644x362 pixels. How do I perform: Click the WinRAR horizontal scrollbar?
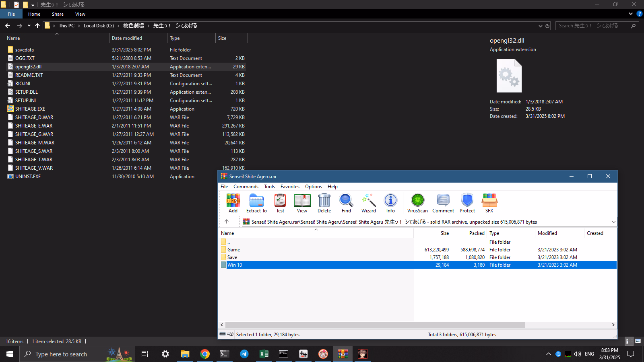click(x=374, y=325)
